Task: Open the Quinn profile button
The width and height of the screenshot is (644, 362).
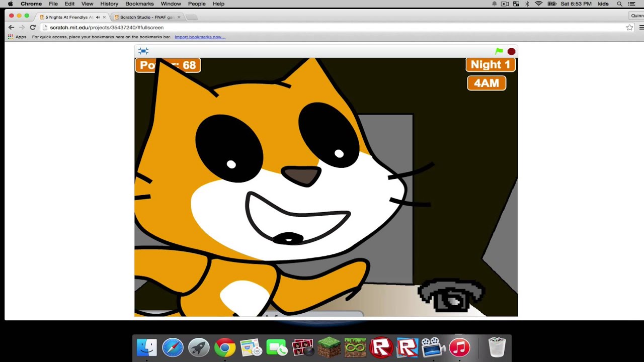Action: (x=637, y=16)
